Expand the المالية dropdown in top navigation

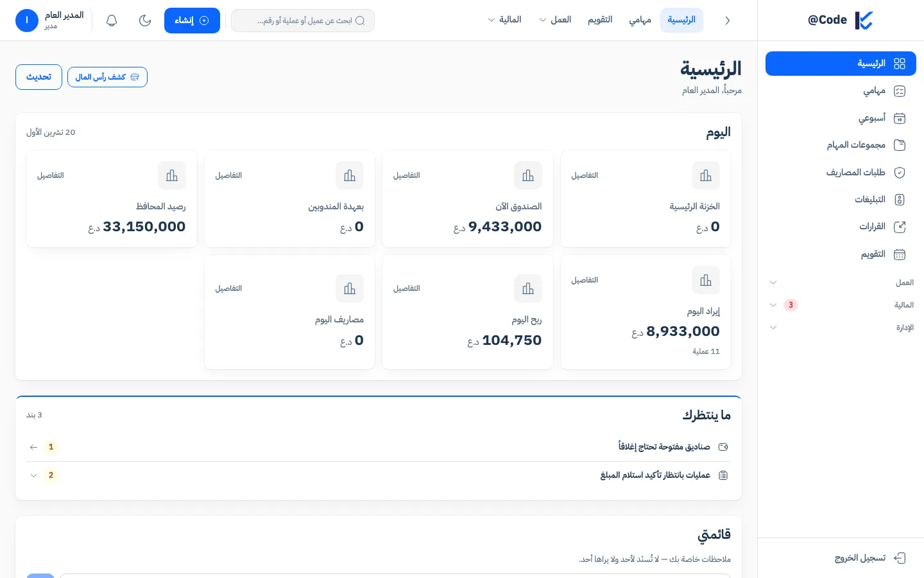click(x=504, y=20)
